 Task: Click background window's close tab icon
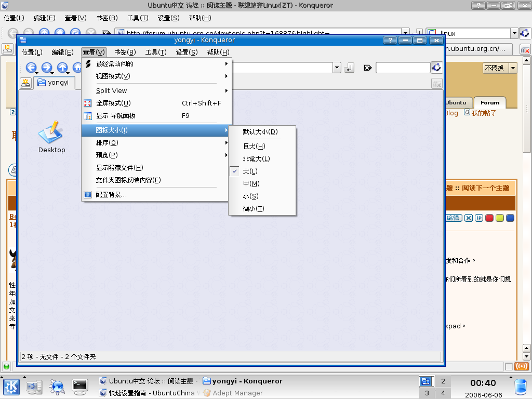[x=525, y=49]
